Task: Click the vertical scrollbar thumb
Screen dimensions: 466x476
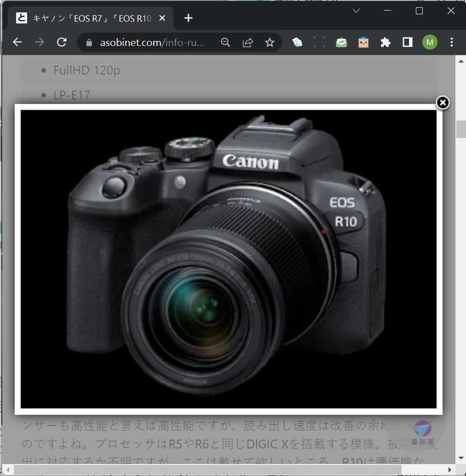Action: (x=461, y=129)
